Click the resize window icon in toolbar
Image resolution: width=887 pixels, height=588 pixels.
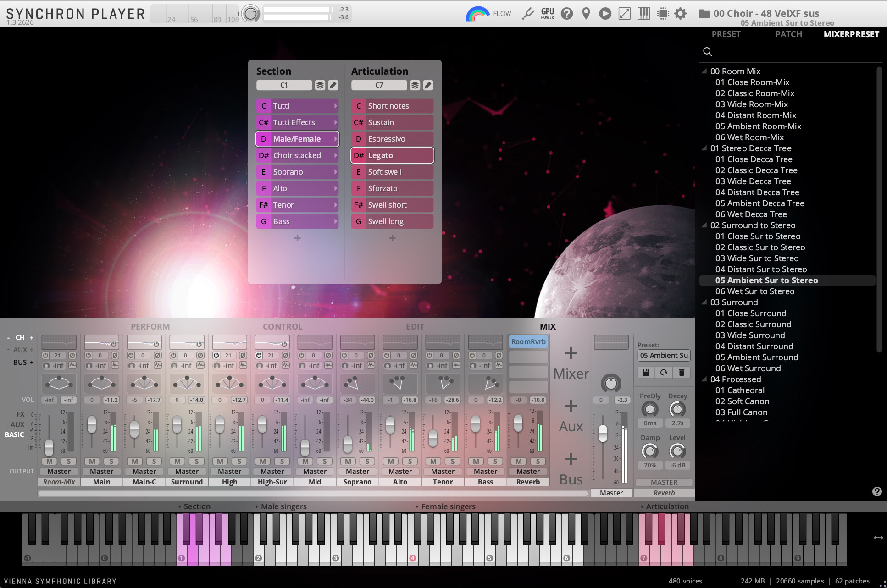tap(624, 14)
